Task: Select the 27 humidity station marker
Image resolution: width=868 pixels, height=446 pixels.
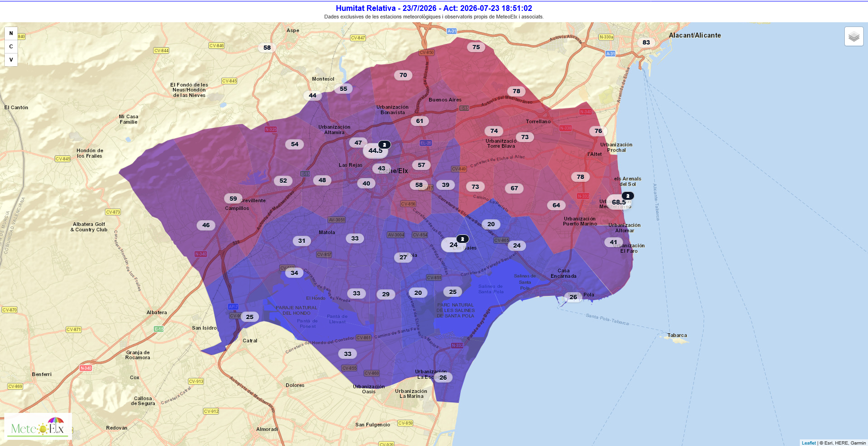Action: tap(403, 257)
